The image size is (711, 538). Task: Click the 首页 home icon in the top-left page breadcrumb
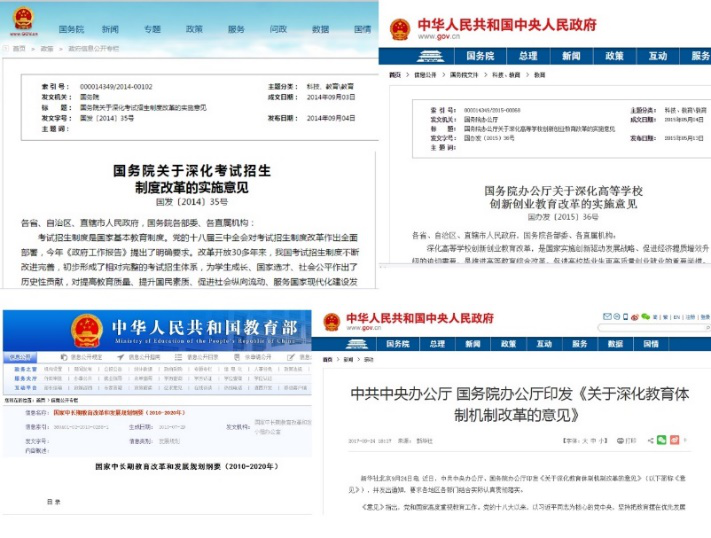pos(6,48)
